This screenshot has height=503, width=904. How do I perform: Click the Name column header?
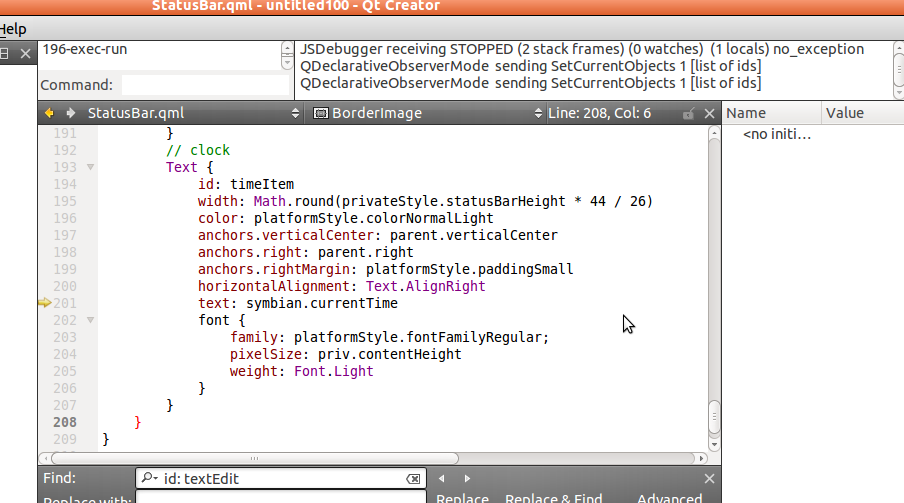[x=770, y=113]
